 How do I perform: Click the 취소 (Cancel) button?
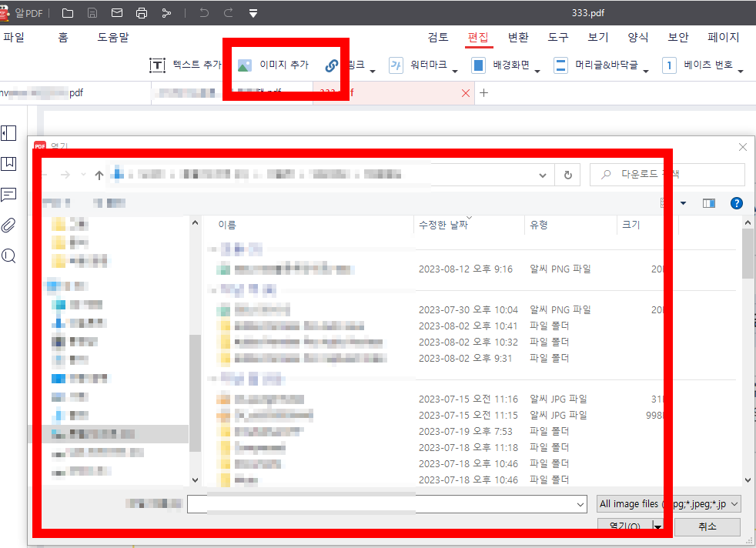(x=707, y=527)
